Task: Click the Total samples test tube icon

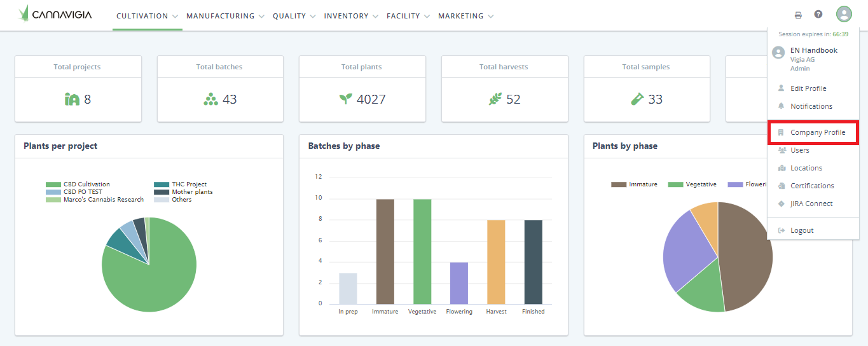Action: pyautogui.click(x=637, y=99)
